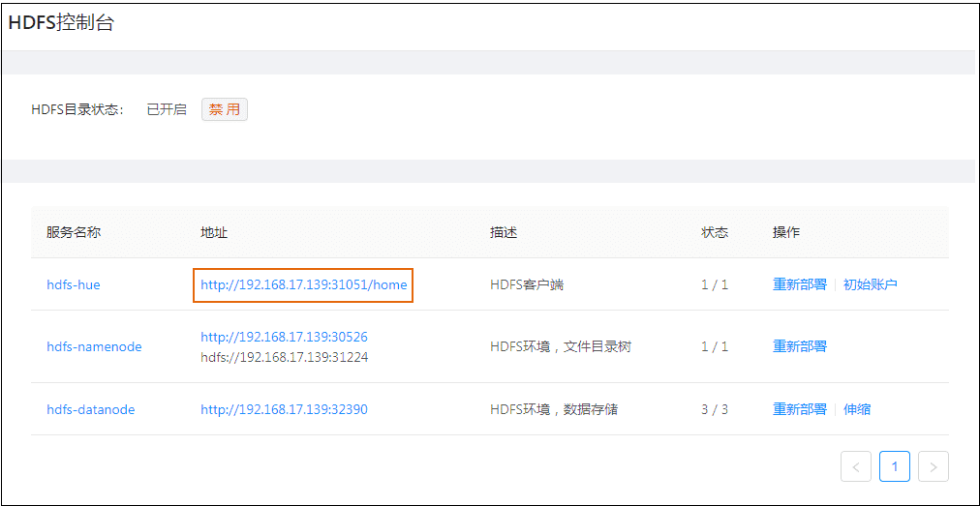Click the next page arrow

point(933,466)
